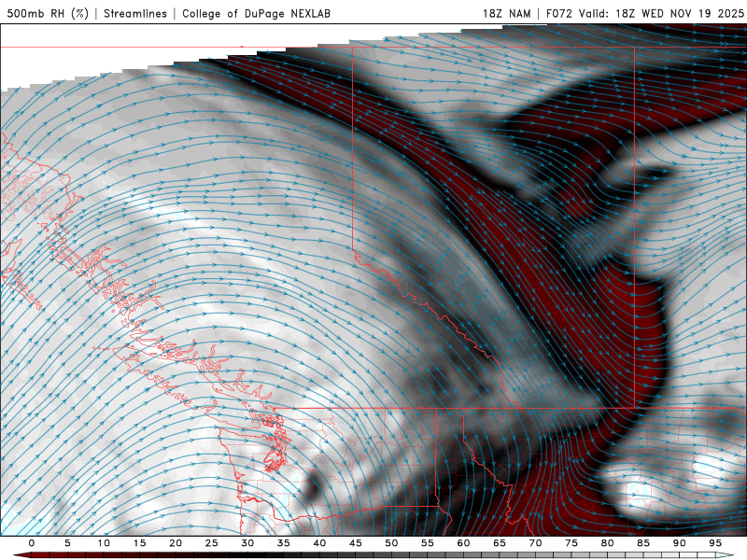
Task: Click the colorbar label "90"
Action: pyautogui.click(x=679, y=543)
